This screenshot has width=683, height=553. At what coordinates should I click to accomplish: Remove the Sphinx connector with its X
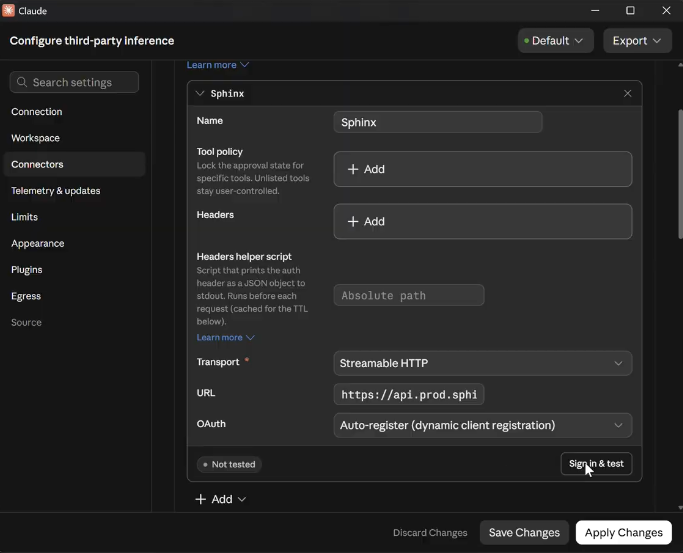627,93
